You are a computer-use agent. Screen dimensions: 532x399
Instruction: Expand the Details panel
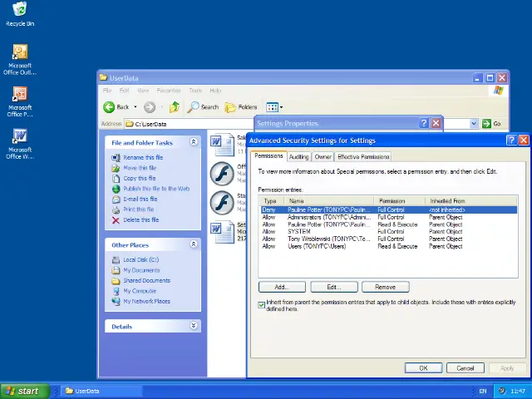pyautogui.click(x=194, y=326)
